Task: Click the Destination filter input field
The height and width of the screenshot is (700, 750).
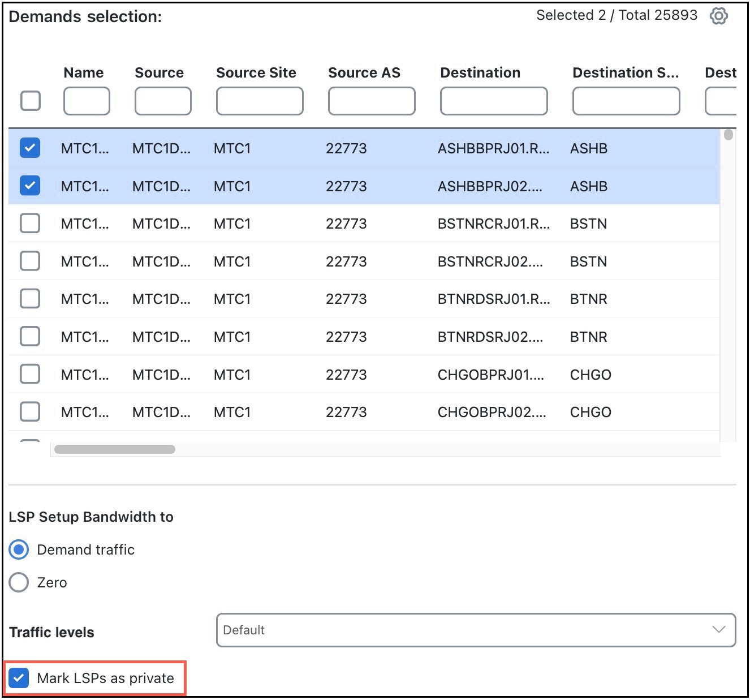Action: click(494, 101)
